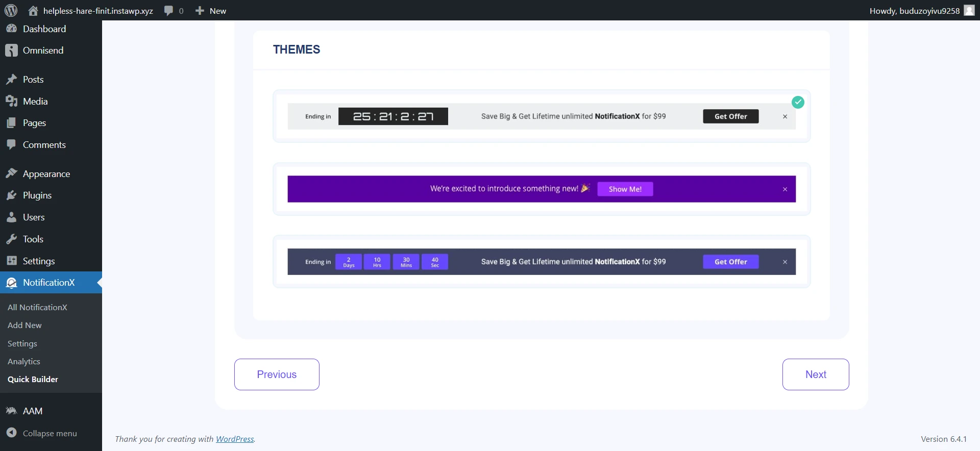The width and height of the screenshot is (980, 451).
Task: Select the purple announcement theme
Action: (542, 189)
